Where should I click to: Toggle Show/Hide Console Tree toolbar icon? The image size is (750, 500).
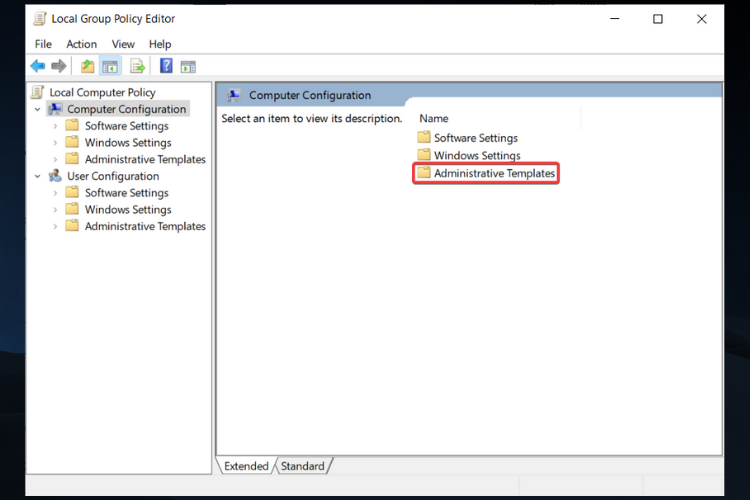click(110, 67)
